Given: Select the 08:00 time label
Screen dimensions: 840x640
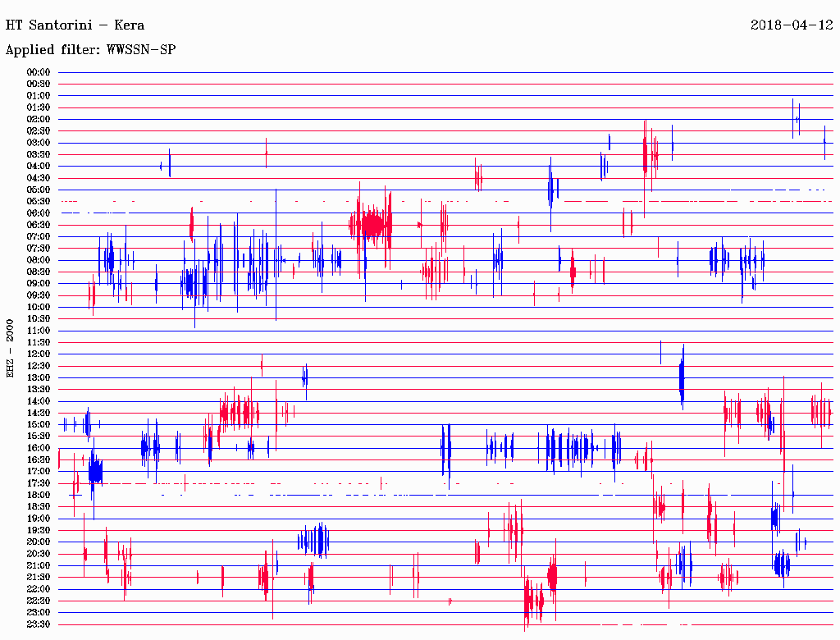Looking at the screenshot, I should coord(39,260).
